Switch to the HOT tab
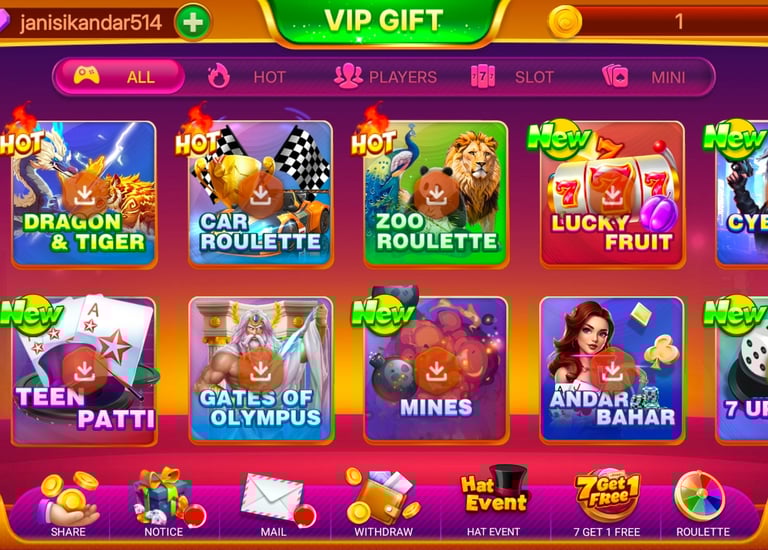The height and width of the screenshot is (550, 768). click(247, 77)
